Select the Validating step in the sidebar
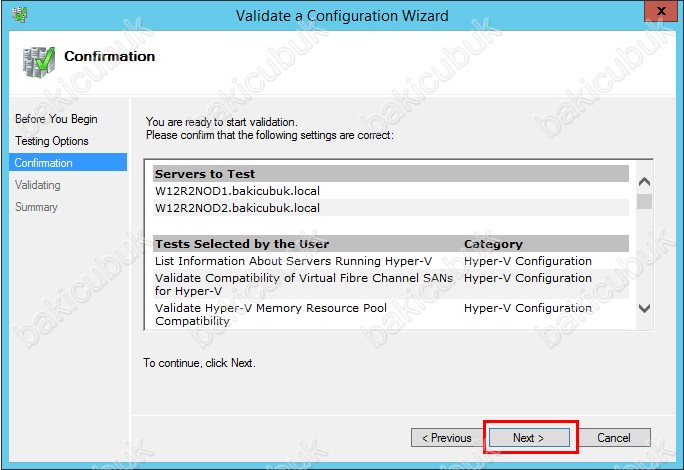This screenshot has width=684, height=470. (x=38, y=185)
